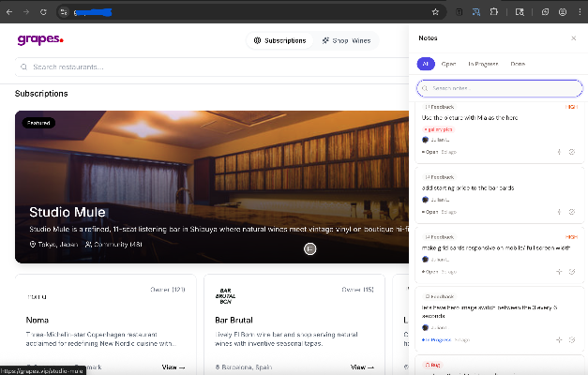Open browser extensions puzzle icon
588x375 pixels.
[x=494, y=12]
